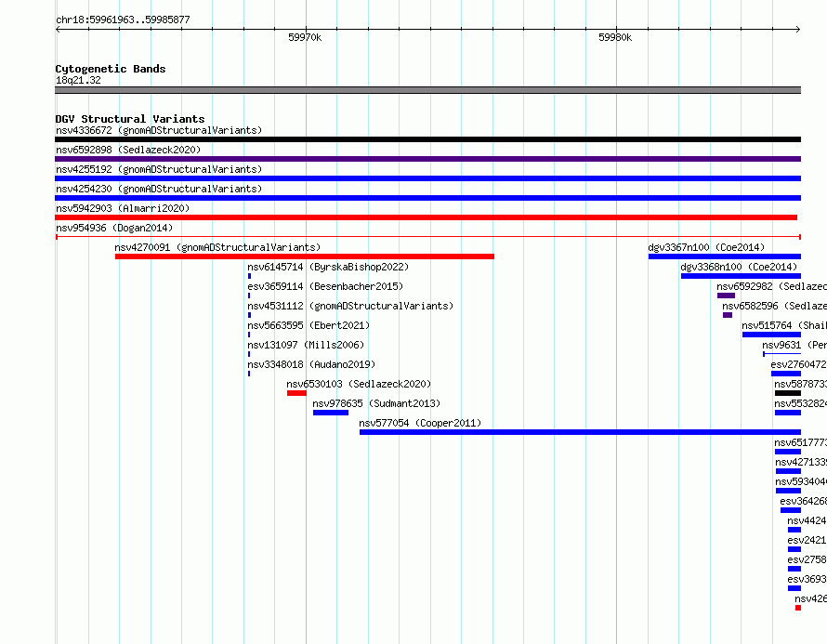Viewport: 827px width, 644px height.
Task: Select the red nsv5942903 variant bar
Action: 427,217
